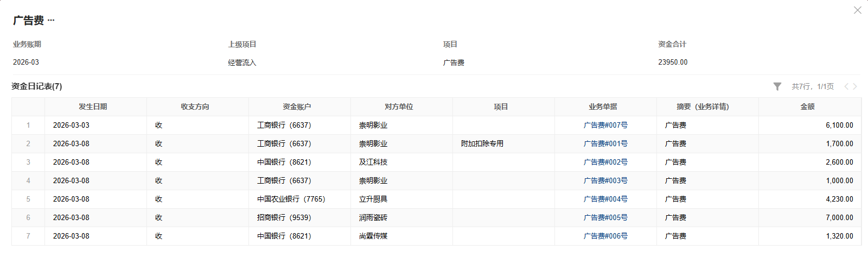The width and height of the screenshot is (868, 269).
Task: Click the amount 4,230.00
Action: [839, 199]
